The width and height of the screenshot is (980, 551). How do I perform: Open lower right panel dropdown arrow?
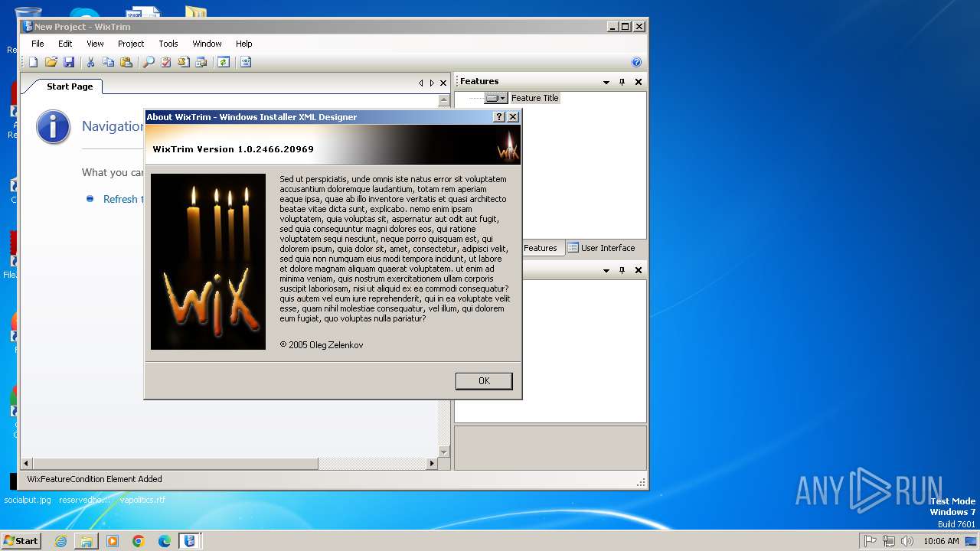pos(606,270)
